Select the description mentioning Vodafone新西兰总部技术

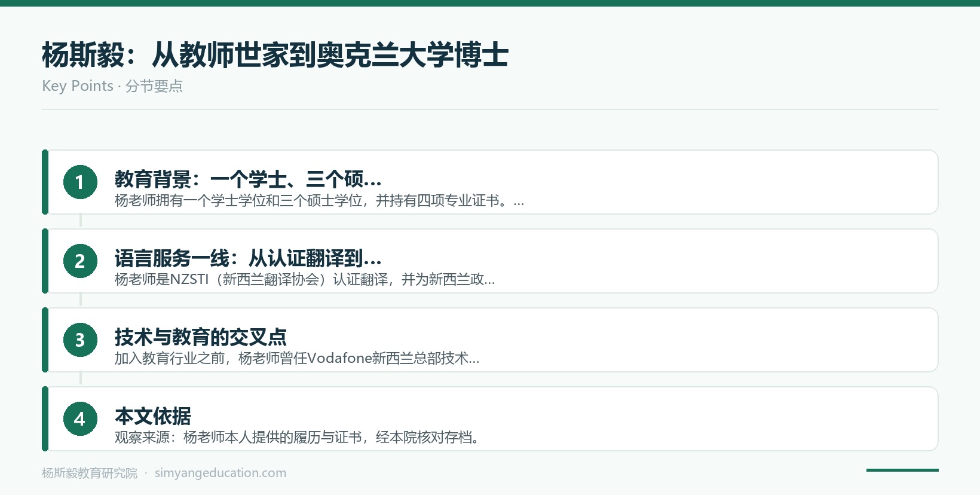[297, 359]
